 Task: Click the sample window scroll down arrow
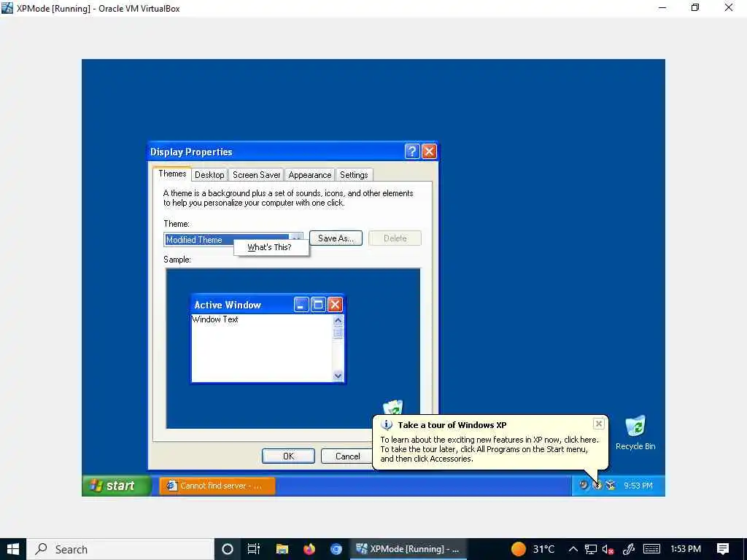pyautogui.click(x=338, y=376)
